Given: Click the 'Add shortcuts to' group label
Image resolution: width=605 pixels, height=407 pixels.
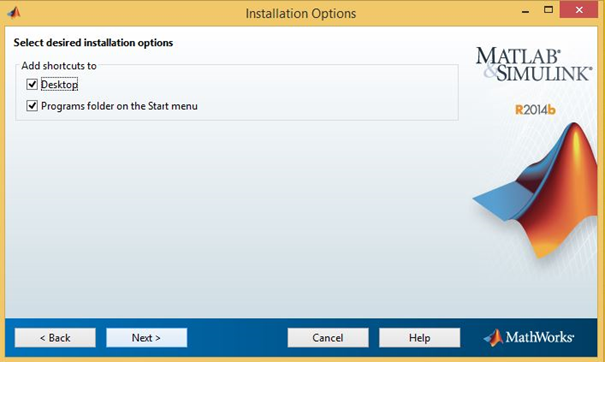Looking at the screenshot, I should coord(59,66).
